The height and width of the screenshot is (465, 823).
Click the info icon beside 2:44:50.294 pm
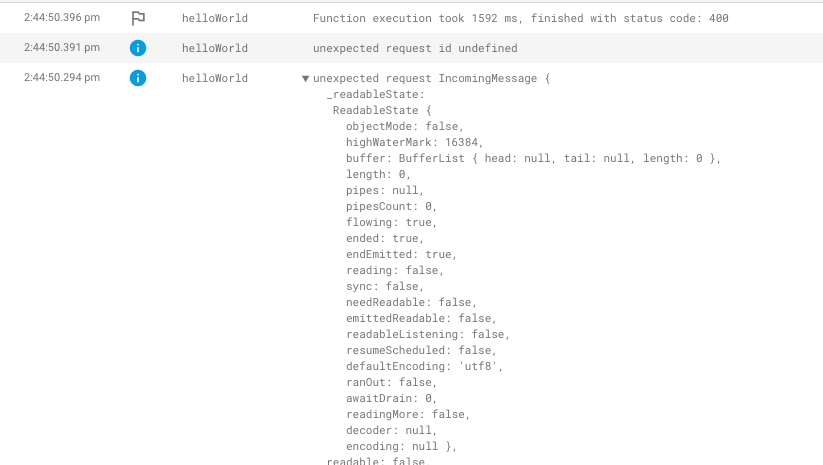click(x=138, y=78)
